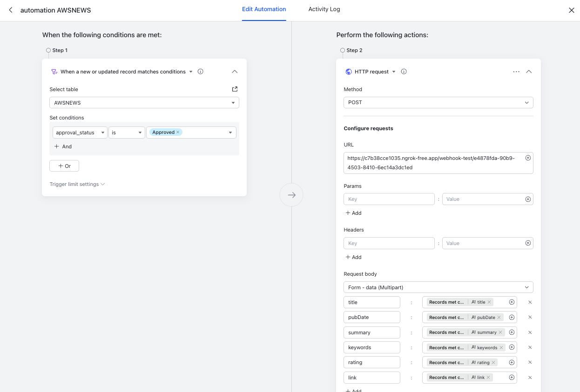
Task: Open the AWSNEWS table via the external link icon
Action: 235,89
